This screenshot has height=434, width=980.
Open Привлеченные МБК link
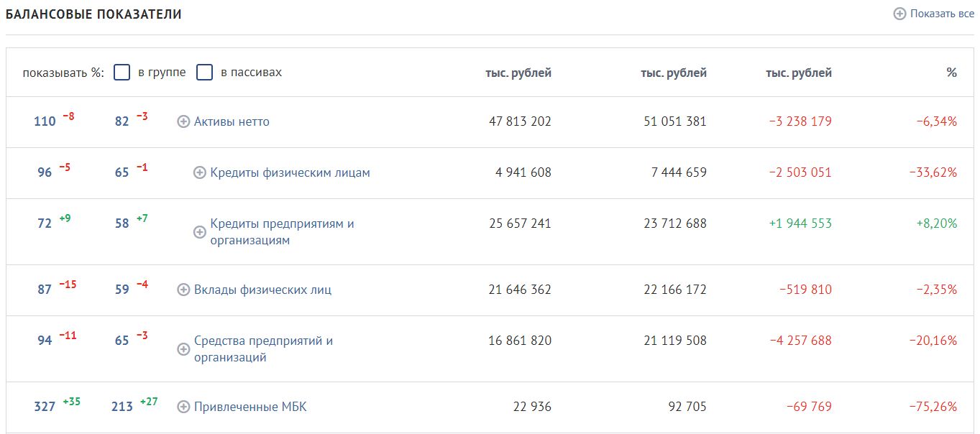(x=250, y=407)
